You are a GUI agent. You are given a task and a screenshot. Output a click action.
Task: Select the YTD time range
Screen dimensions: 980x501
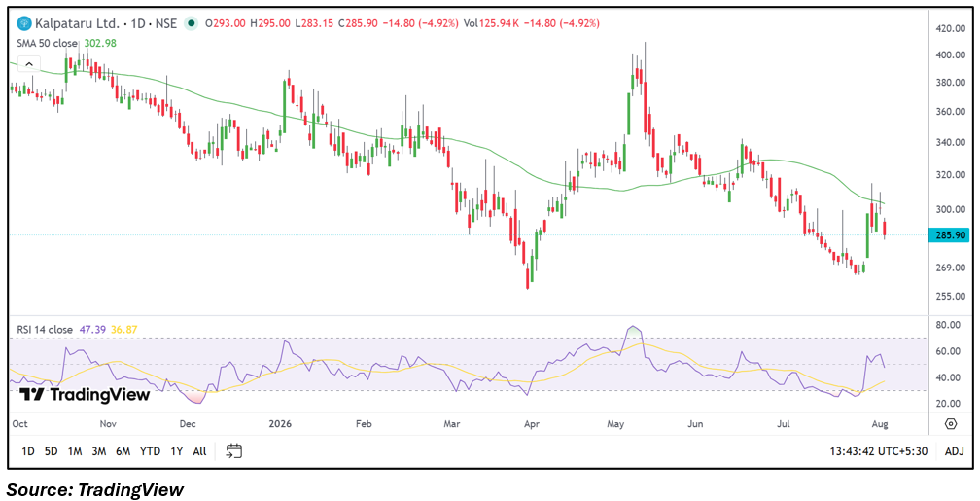tap(150, 451)
